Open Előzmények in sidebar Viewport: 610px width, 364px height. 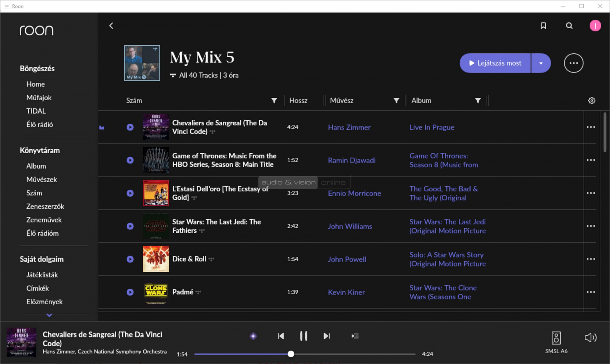tap(45, 302)
